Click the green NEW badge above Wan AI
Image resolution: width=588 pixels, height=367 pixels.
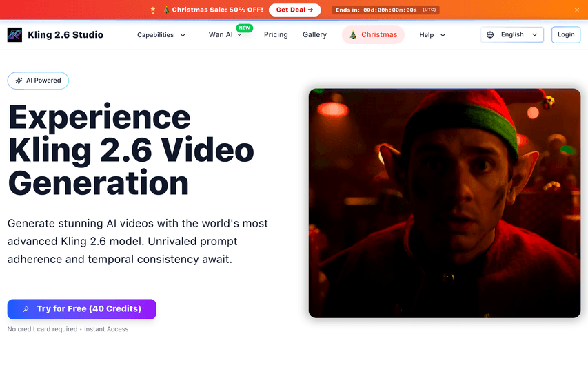point(244,28)
